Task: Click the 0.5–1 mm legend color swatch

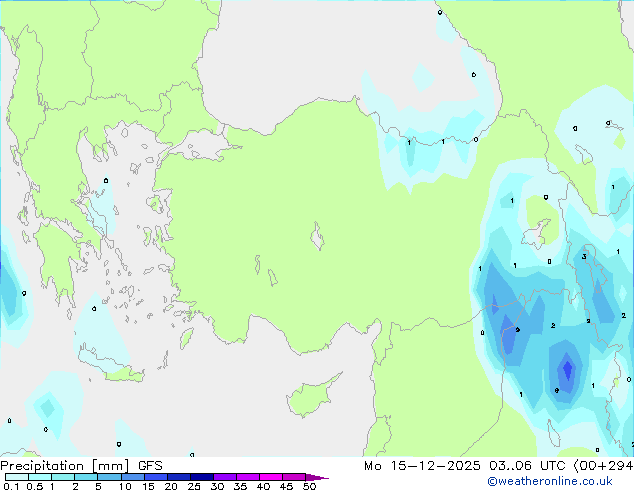Action: (40, 477)
